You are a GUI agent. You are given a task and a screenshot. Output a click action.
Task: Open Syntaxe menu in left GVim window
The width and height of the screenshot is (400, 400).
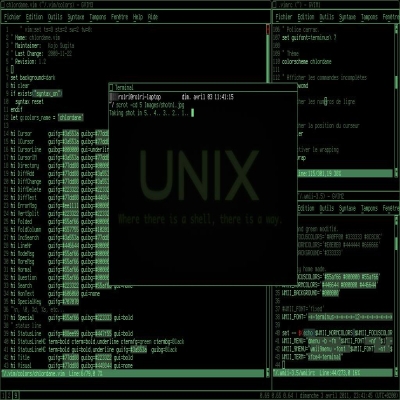pos(76,17)
